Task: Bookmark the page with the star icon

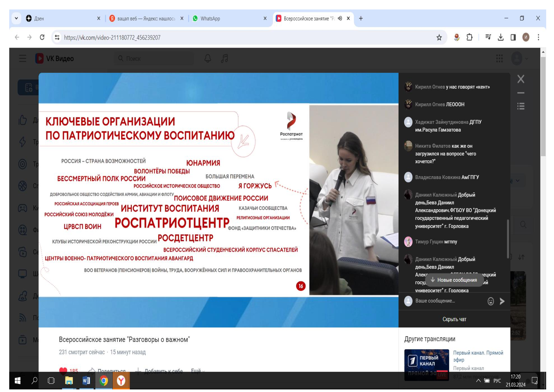Action: pyautogui.click(x=439, y=37)
